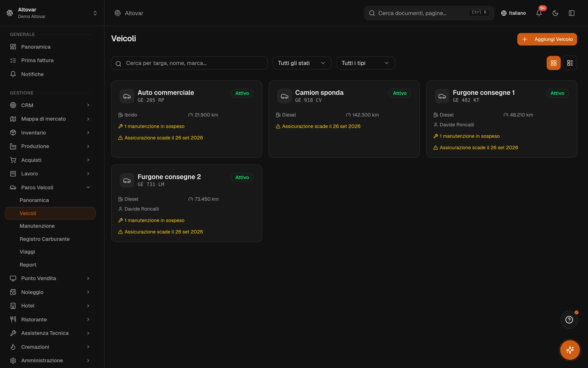The width and height of the screenshot is (588, 368).
Task: Click the globe language icon
Action: point(504,13)
